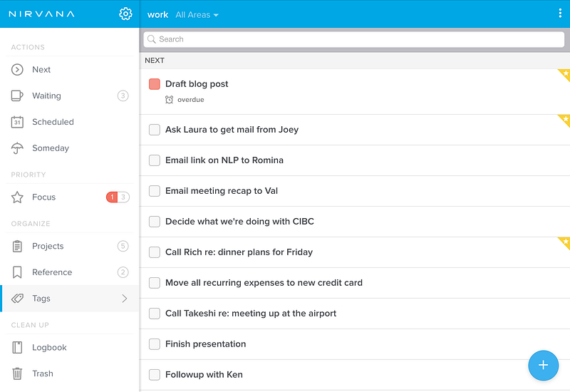Viewport: 570px width, 392px height.
Task: Click into the Search field
Action: pyautogui.click(x=353, y=39)
